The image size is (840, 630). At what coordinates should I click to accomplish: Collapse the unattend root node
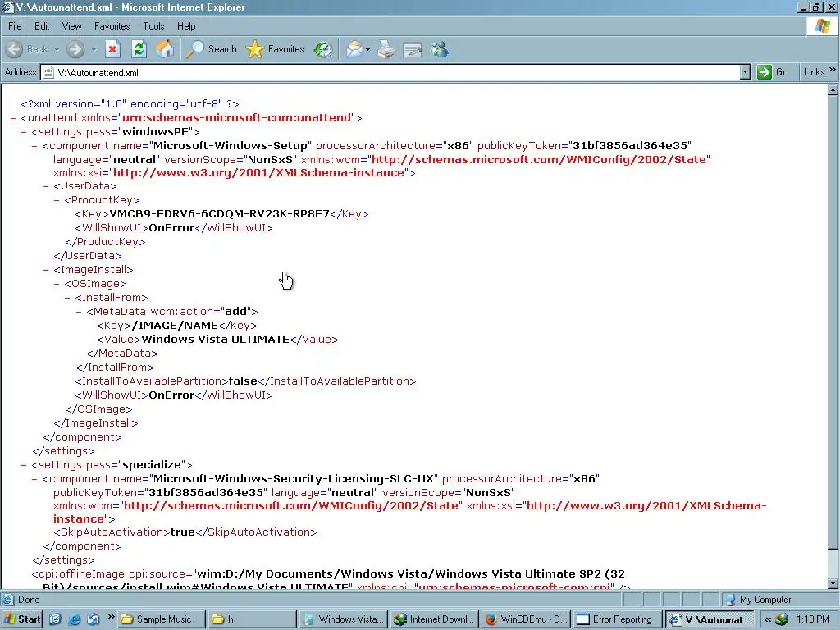[x=13, y=118]
